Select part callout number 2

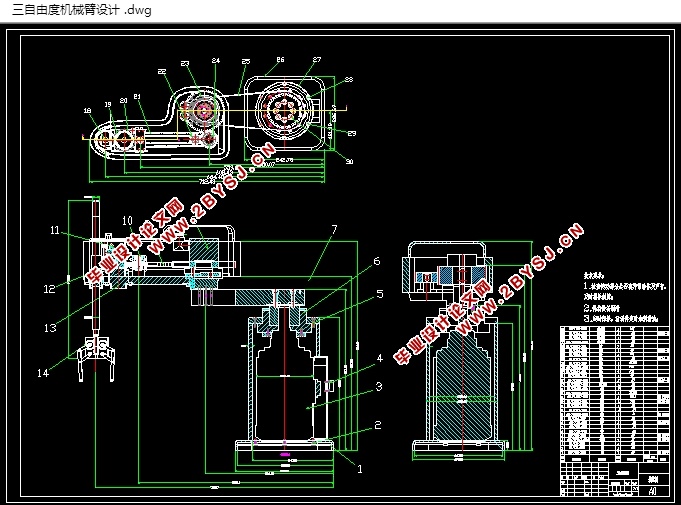click(x=378, y=425)
